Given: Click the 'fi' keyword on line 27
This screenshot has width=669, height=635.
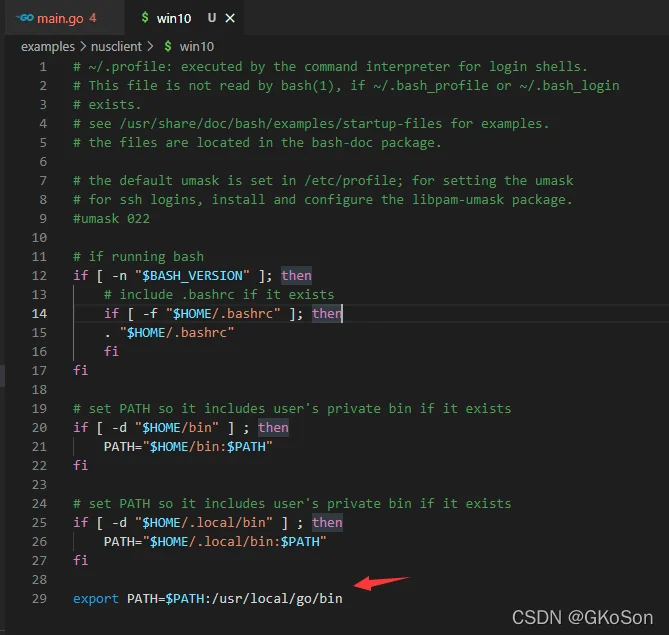Looking at the screenshot, I should pyautogui.click(x=81, y=561).
